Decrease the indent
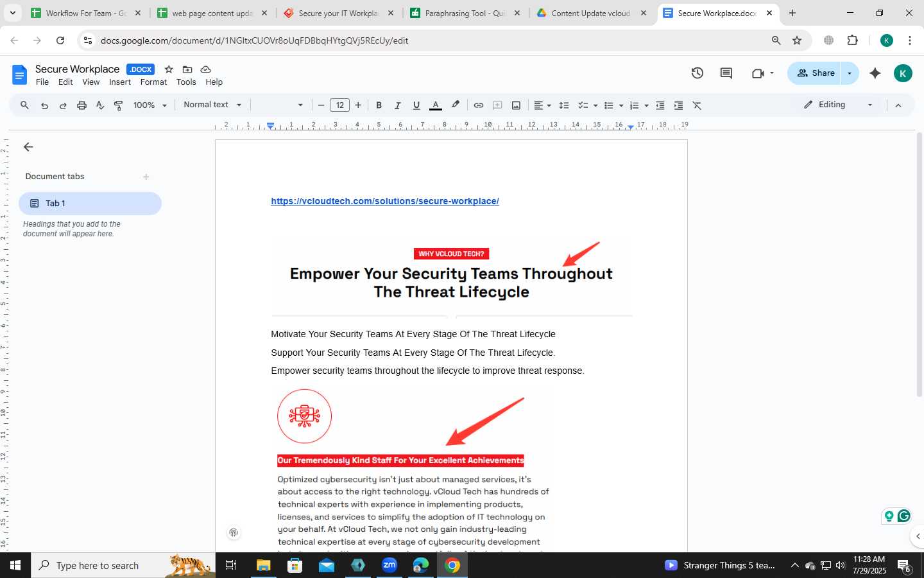Screen dimensions: 924x578 (660, 105)
